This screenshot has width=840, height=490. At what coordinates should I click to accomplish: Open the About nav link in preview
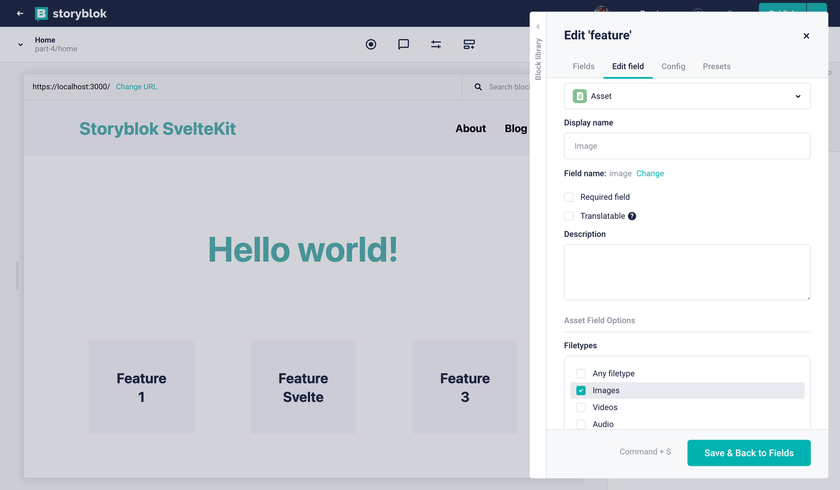tap(470, 129)
